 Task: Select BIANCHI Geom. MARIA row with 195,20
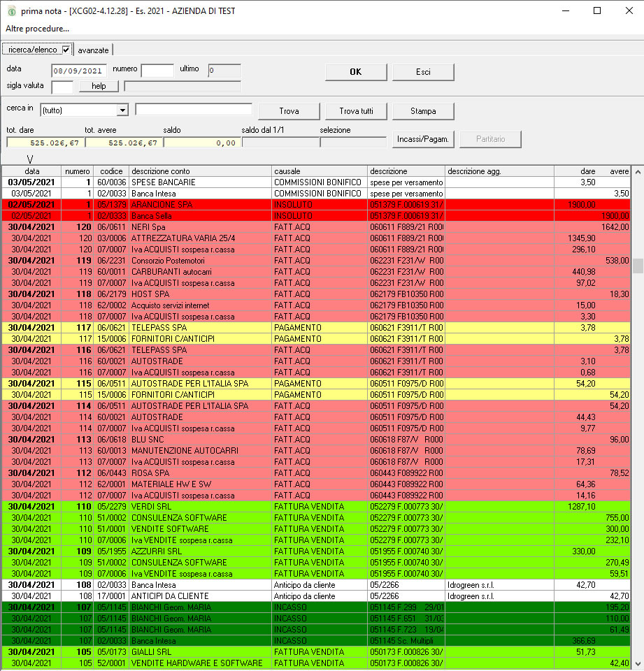coord(316,607)
